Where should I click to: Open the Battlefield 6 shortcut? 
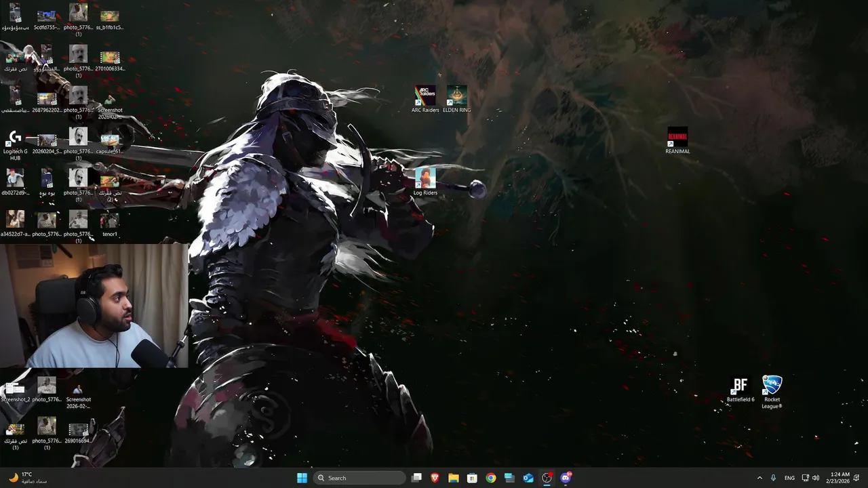coord(740,390)
